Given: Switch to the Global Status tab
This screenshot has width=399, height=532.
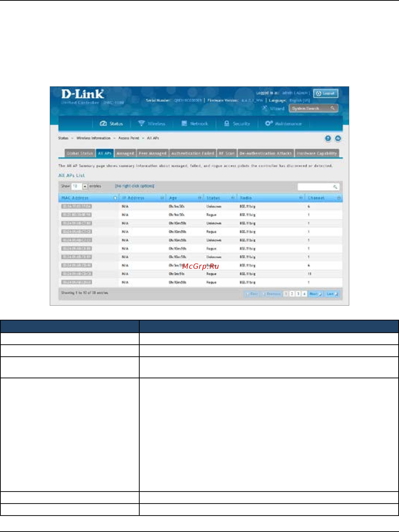Looking at the screenshot, I should coord(80,153).
